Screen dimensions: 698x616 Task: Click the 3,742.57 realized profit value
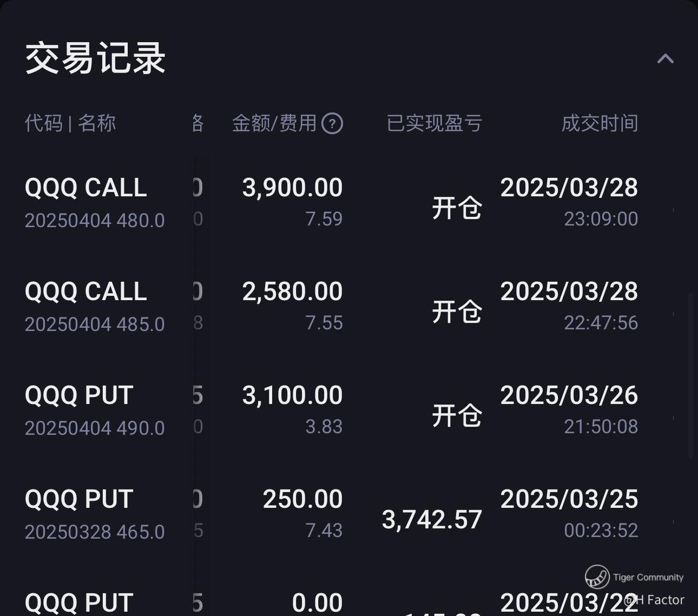tap(432, 520)
